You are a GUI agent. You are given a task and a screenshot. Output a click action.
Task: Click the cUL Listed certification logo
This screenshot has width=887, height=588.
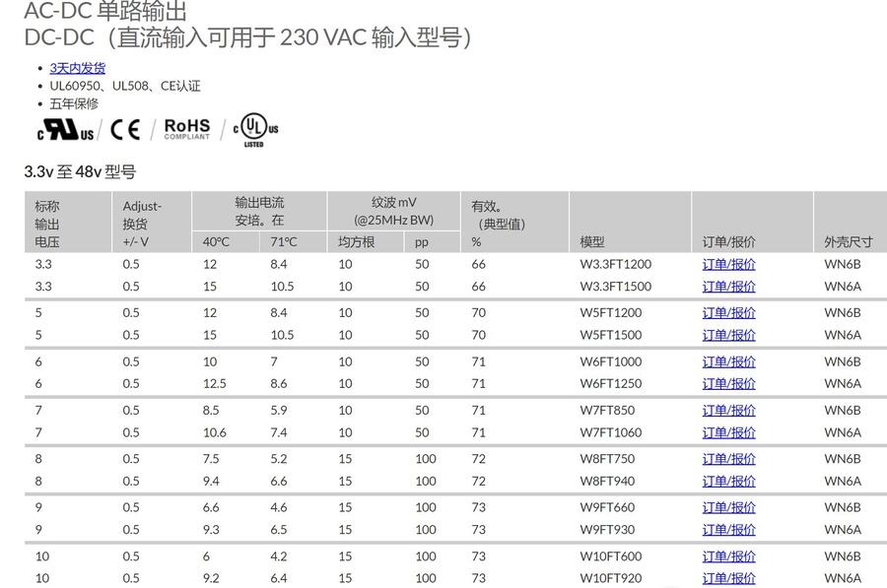coord(254,130)
